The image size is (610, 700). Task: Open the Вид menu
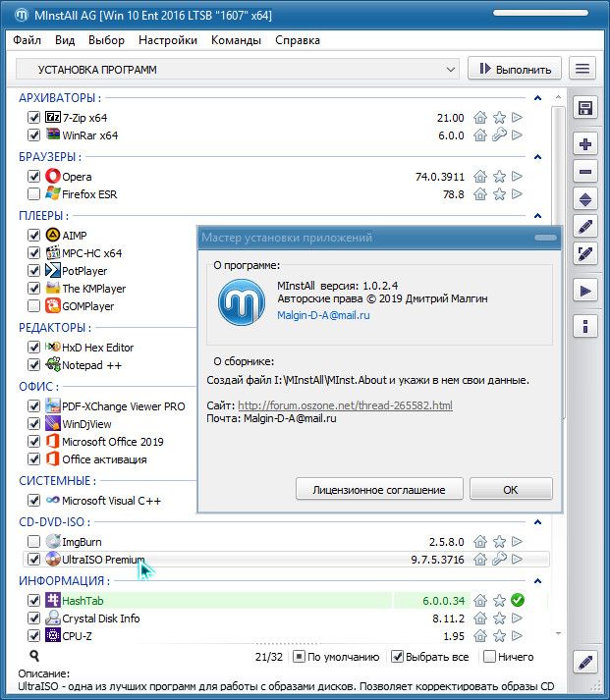[65, 40]
